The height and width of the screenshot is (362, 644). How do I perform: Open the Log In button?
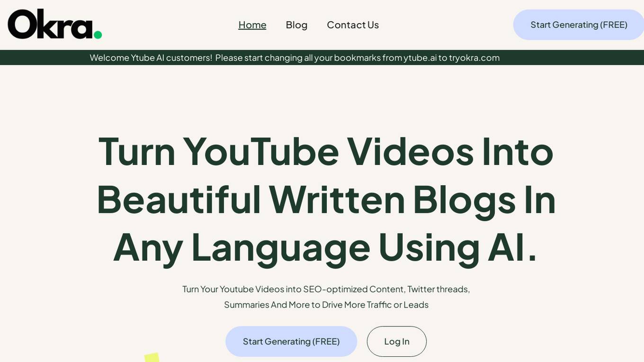tap(397, 341)
